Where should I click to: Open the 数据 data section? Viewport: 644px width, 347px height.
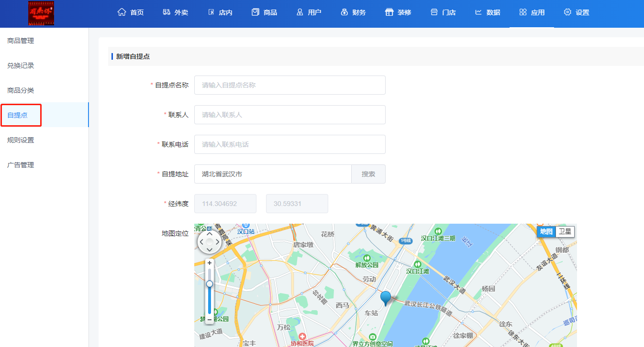click(x=488, y=12)
